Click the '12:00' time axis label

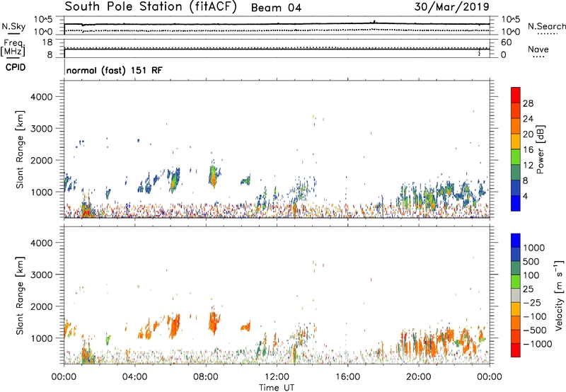pyautogui.click(x=277, y=377)
